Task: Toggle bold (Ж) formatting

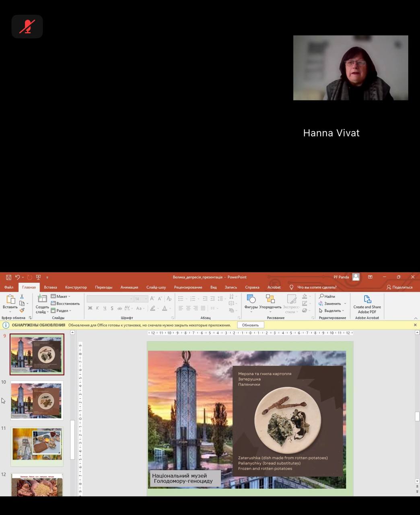Action: click(x=90, y=308)
